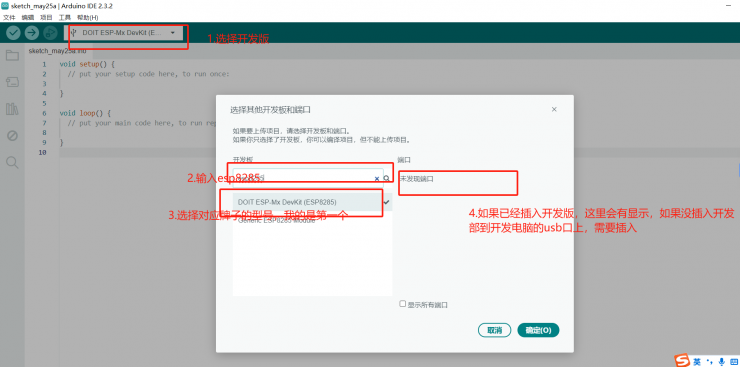Open the Boards Manager sidebar icon

click(12, 83)
